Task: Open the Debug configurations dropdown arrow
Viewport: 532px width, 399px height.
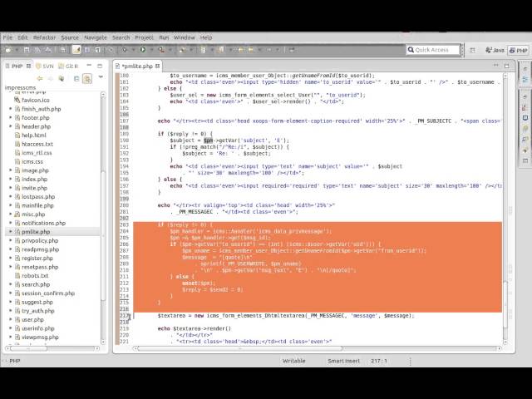Action: click(133, 50)
